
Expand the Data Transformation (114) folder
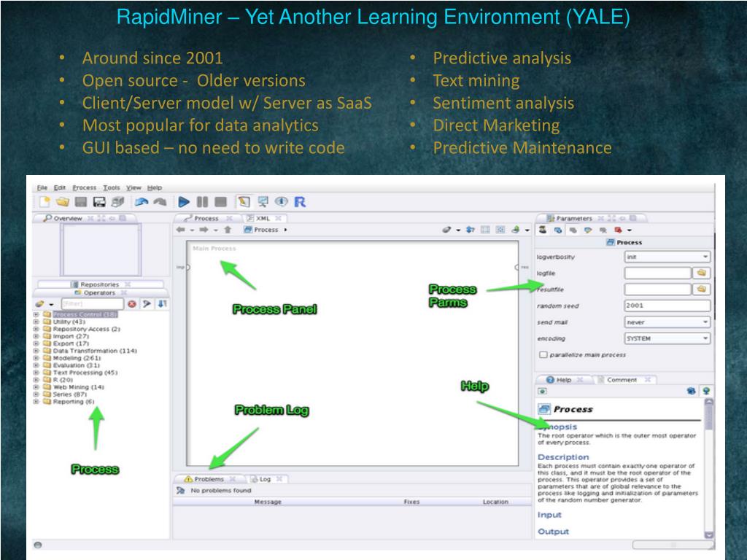click(36, 351)
